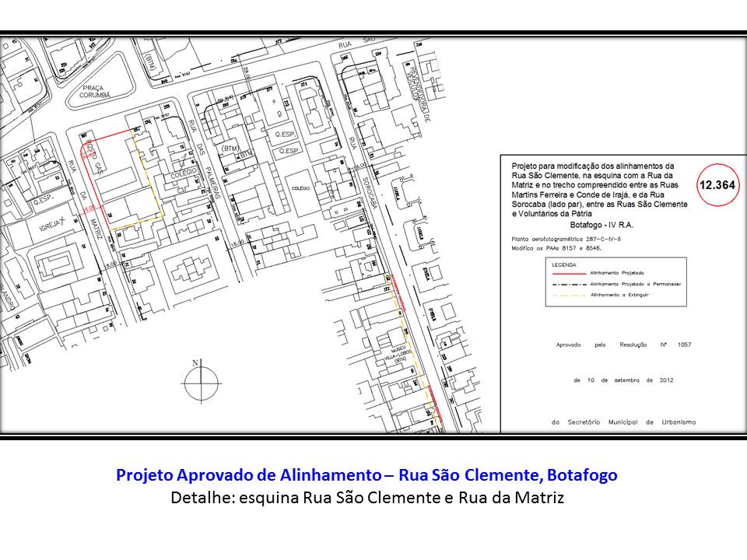
Task: Click the black dash-dot line sample in the legend
Action: click(569, 285)
